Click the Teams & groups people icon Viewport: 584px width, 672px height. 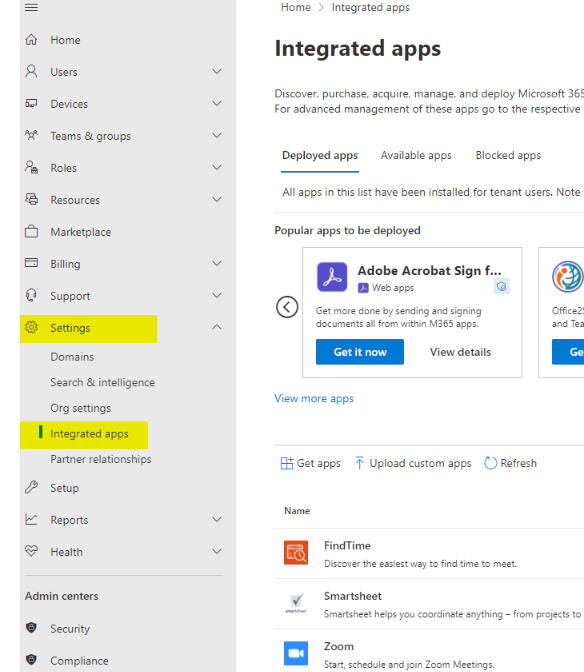(31, 135)
